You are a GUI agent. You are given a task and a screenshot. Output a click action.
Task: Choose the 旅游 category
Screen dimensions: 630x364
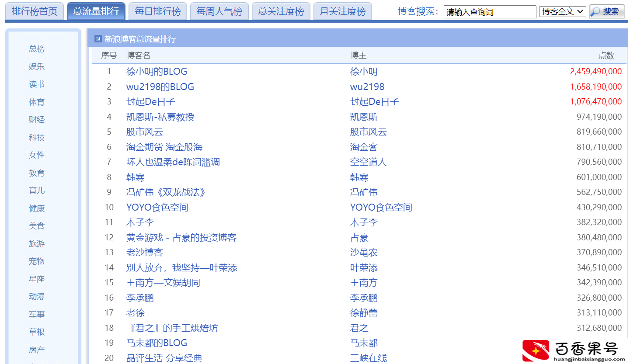(37, 243)
